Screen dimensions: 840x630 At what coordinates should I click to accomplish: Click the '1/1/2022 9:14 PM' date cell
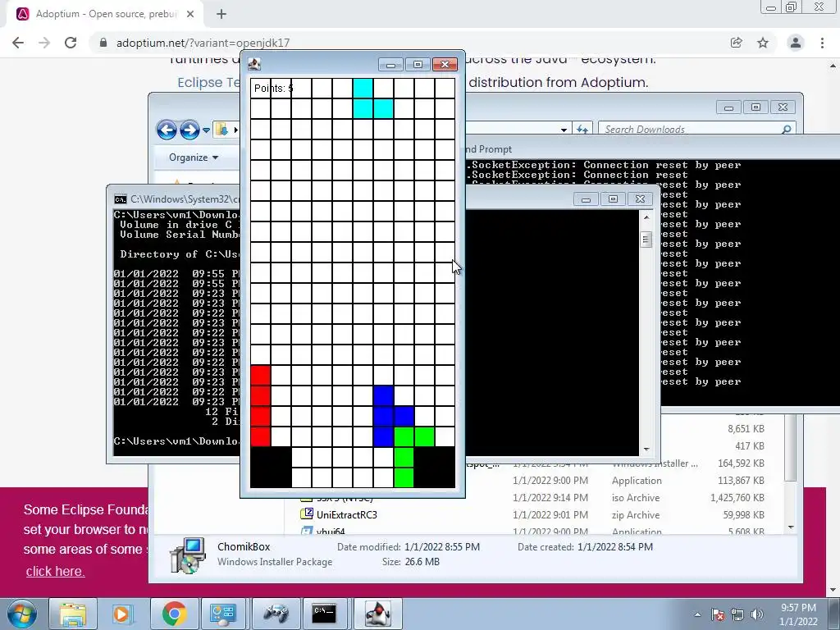coord(550,498)
